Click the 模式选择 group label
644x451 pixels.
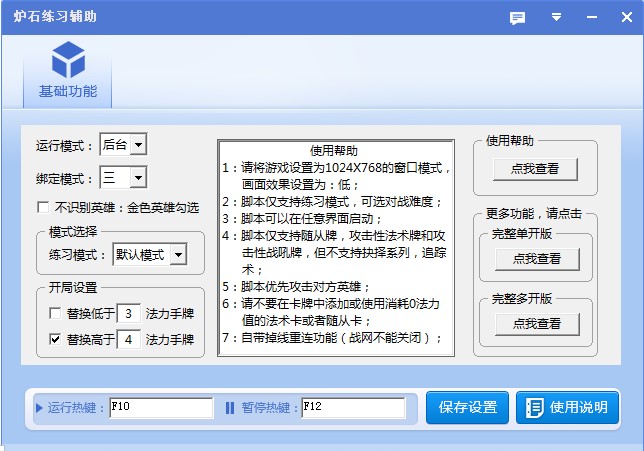(73, 232)
